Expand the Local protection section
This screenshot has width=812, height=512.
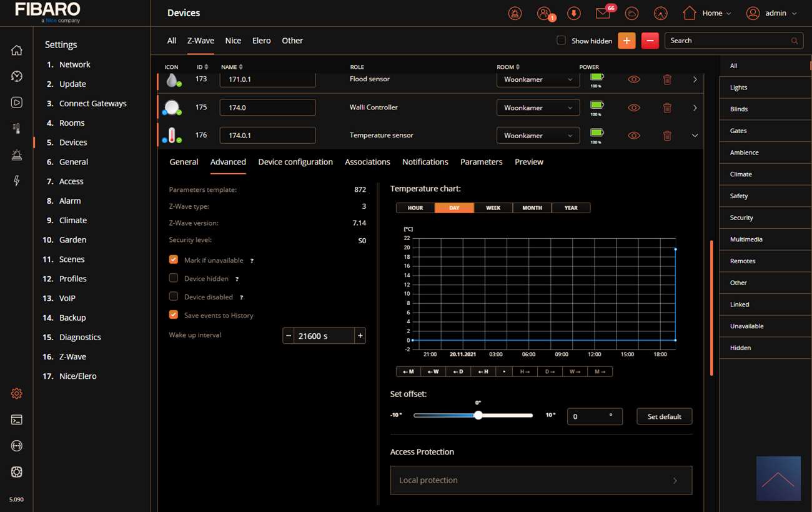tap(541, 480)
